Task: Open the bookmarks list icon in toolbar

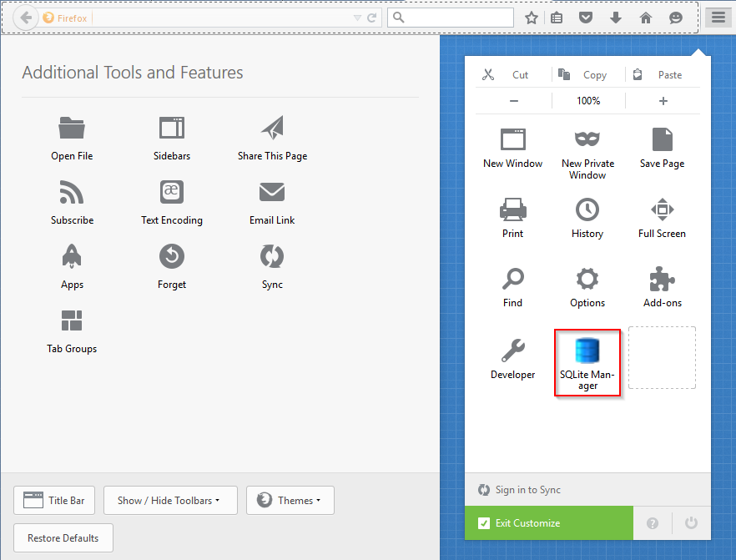Action: pyautogui.click(x=557, y=18)
